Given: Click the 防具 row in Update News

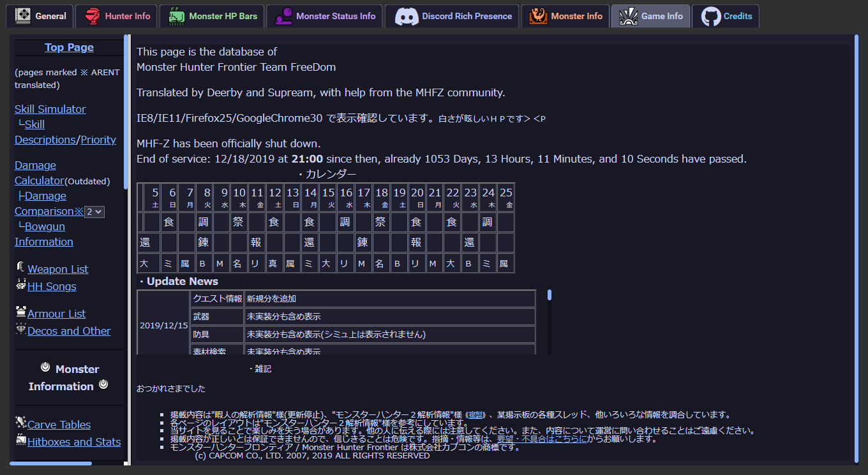Looking at the screenshot, I should click(x=363, y=334).
